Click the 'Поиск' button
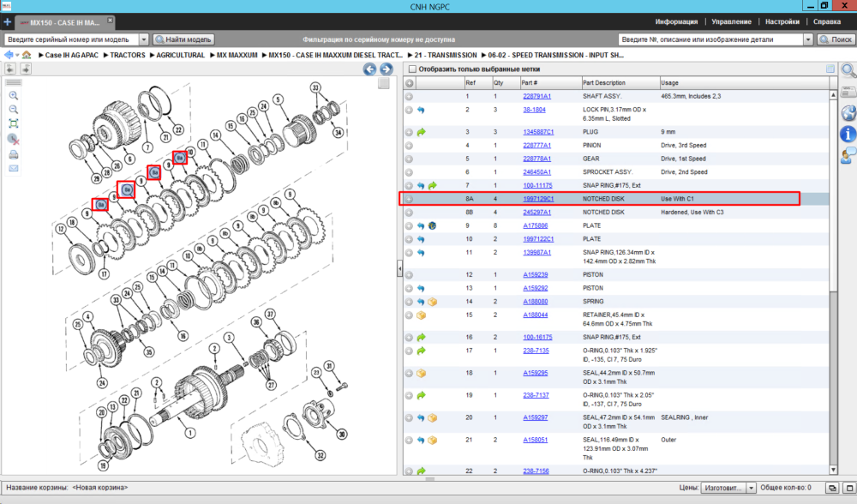This screenshot has height=504, width=857. [836, 39]
